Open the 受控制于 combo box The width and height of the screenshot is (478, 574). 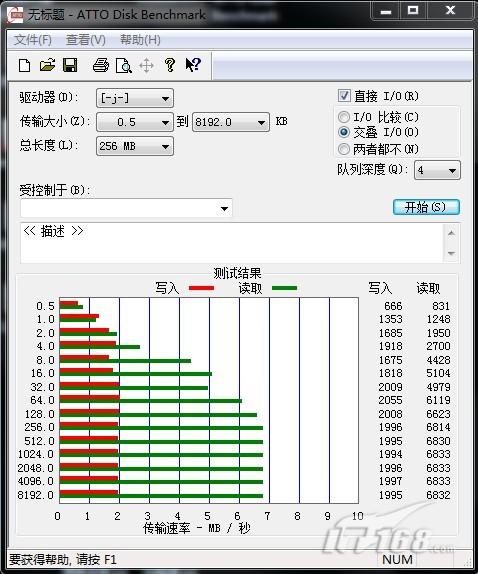pos(126,208)
